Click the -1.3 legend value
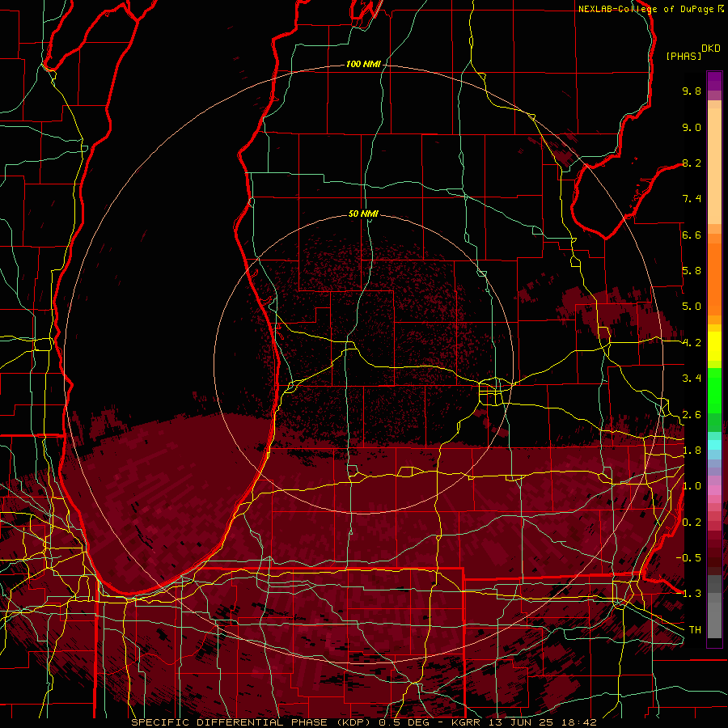728x728 pixels. click(690, 594)
